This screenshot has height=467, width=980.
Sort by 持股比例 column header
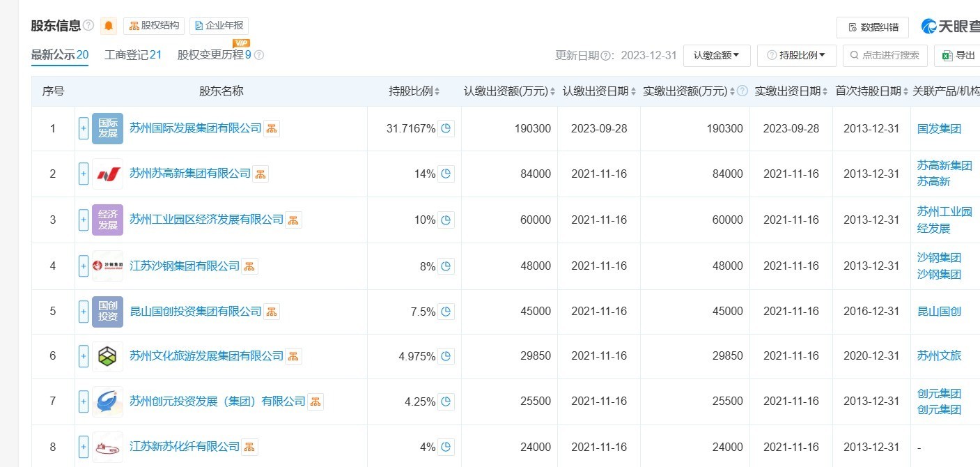[x=415, y=91]
